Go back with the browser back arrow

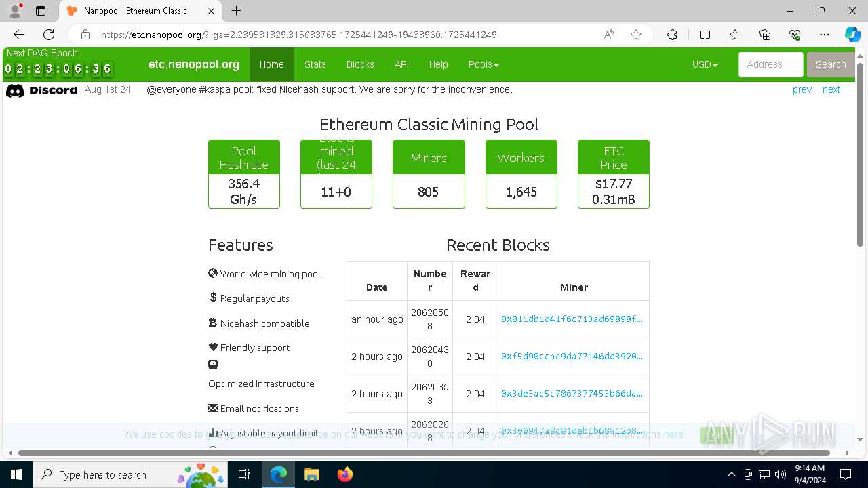pyautogui.click(x=19, y=35)
